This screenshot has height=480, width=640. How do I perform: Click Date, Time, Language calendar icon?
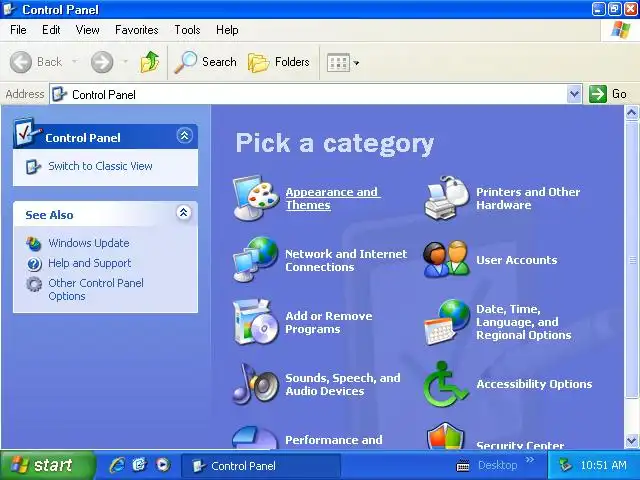click(x=447, y=322)
